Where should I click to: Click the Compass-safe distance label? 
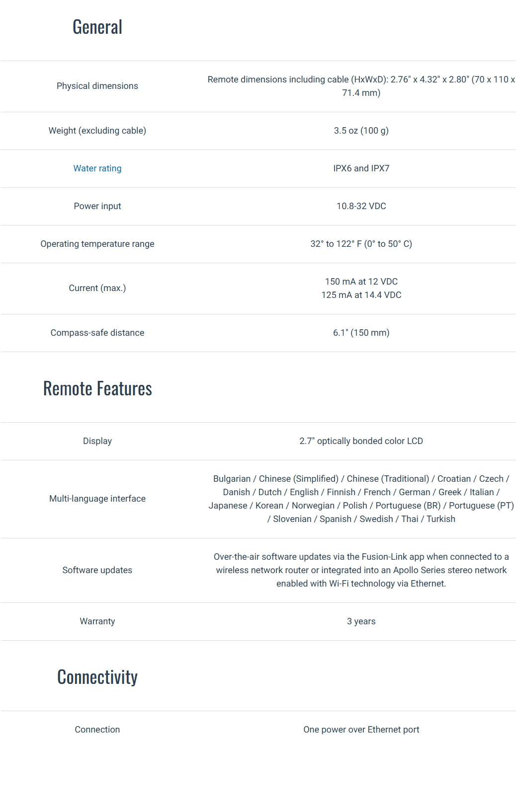point(97,333)
